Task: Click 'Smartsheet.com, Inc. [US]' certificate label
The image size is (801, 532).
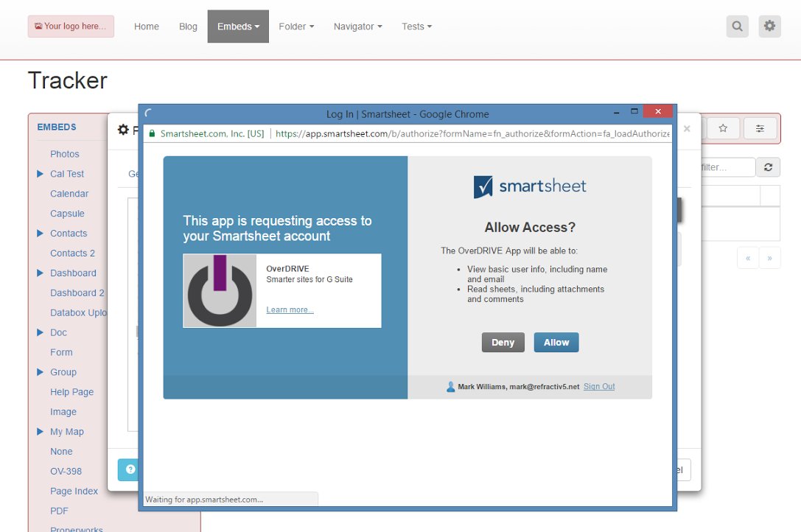Action: [212, 134]
